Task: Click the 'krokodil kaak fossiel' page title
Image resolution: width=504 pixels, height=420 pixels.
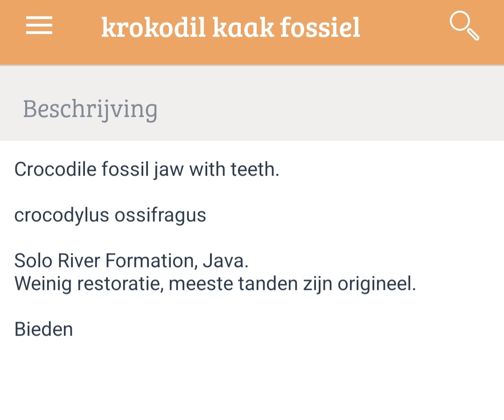Action: click(231, 28)
